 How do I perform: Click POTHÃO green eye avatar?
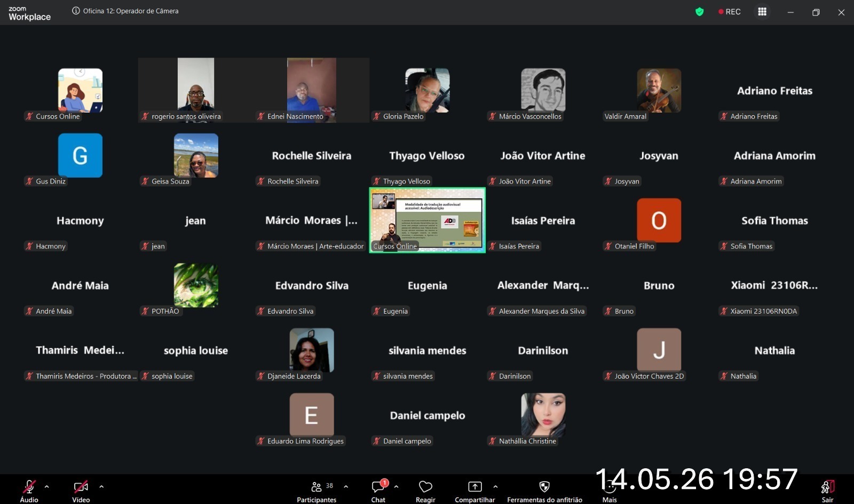[196, 285]
